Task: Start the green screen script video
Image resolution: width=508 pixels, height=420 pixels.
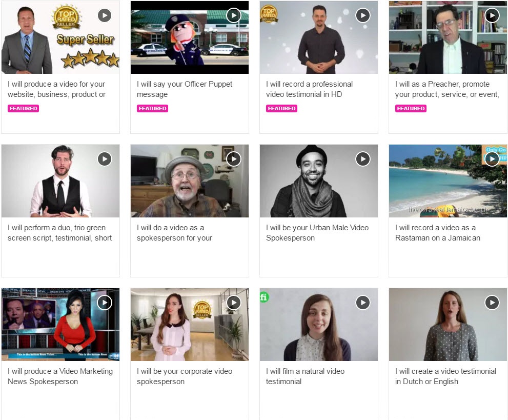Action: click(105, 159)
